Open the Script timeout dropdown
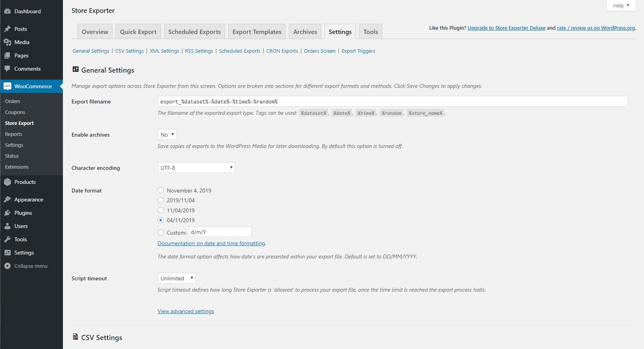 (x=177, y=278)
